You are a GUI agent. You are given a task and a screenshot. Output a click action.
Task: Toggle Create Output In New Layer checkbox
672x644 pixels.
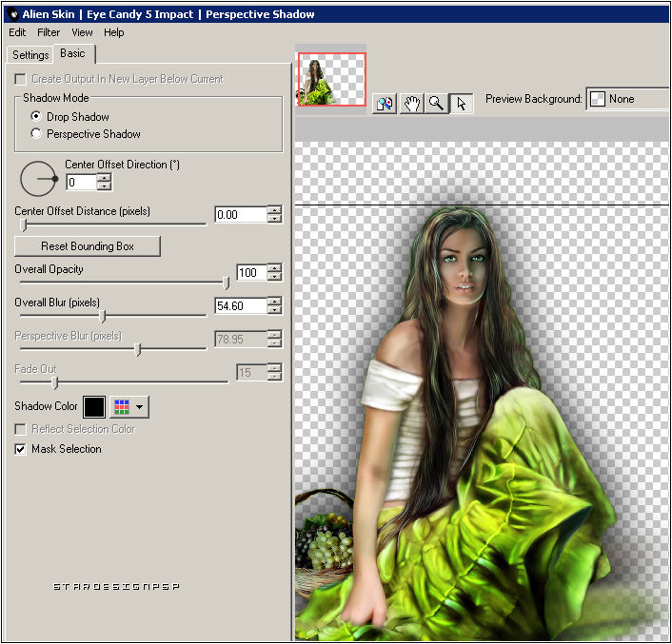(x=20, y=79)
